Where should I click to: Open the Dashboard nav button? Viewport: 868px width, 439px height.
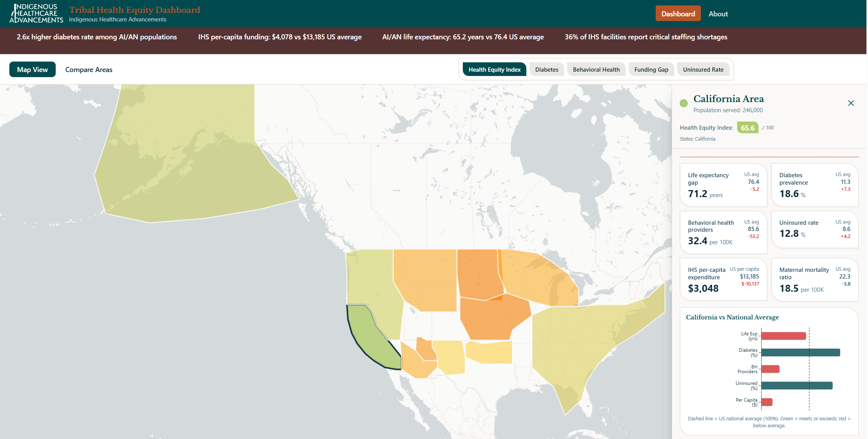[x=677, y=14]
